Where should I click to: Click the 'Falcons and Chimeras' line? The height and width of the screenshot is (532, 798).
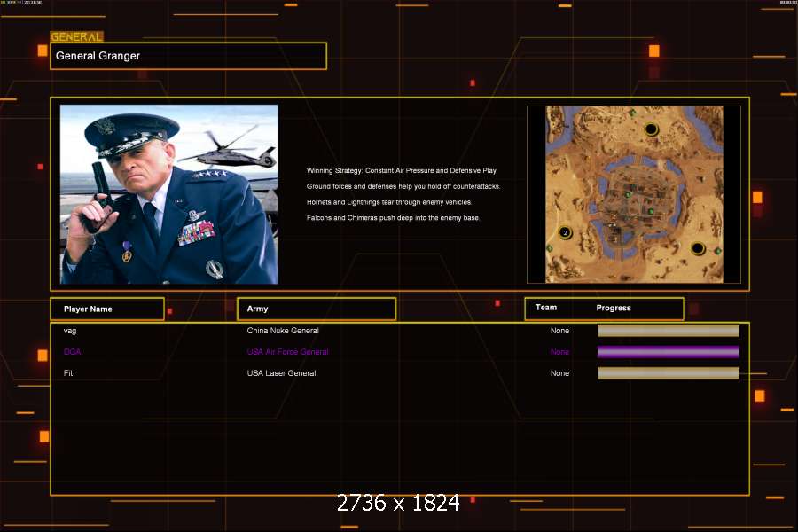point(393,218)
